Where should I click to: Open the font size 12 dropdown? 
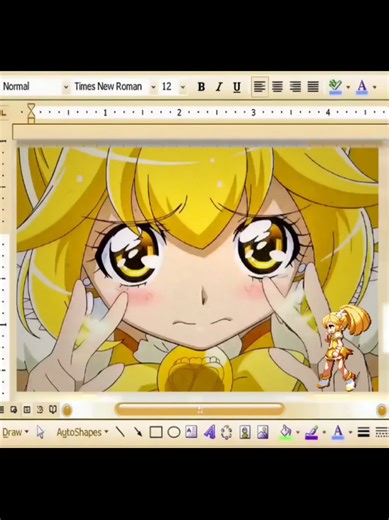(183, 87)
